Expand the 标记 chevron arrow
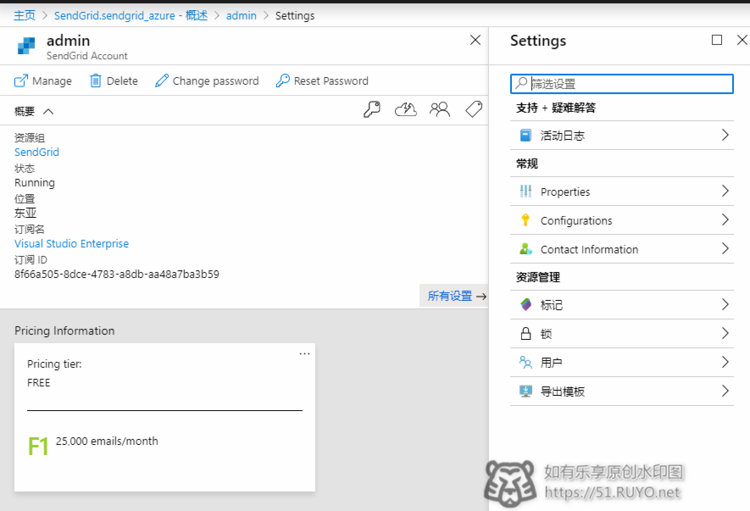Screen dimensions: 750x511 pyautogui.click(x=725, y=304)
